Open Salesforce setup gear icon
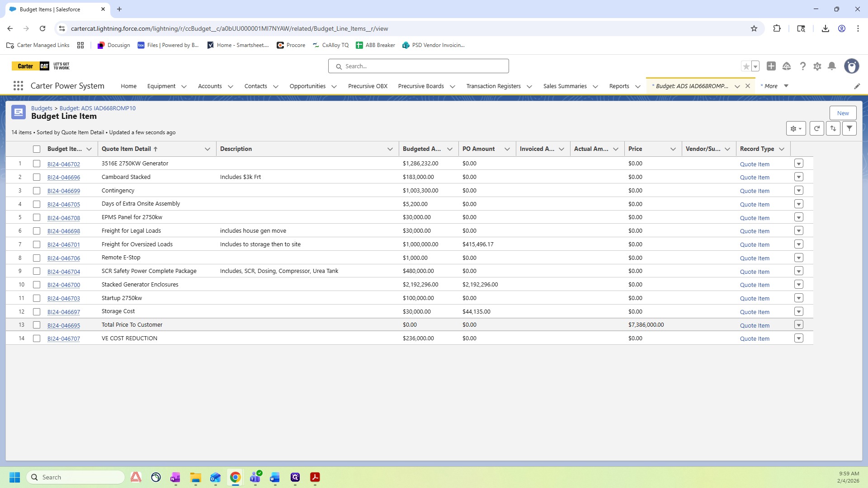Image resolution: width=868 pixels, height=488 pixels. click(817, 66)
